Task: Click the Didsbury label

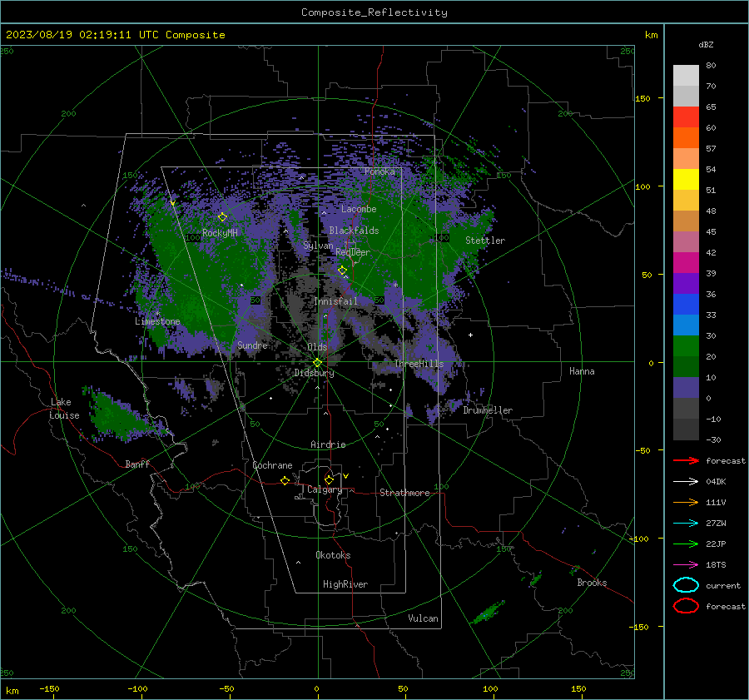Action: (x=314, y=373)
